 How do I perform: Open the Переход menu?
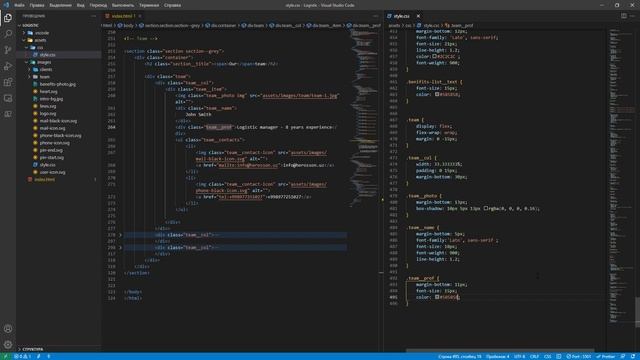coord(98,5)
